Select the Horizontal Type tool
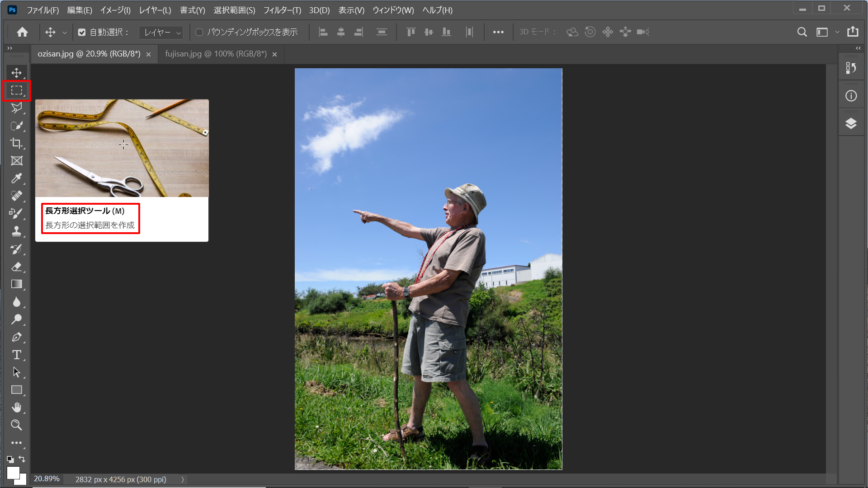This screenshot has height=488, width=868. [x=17, y=355]
